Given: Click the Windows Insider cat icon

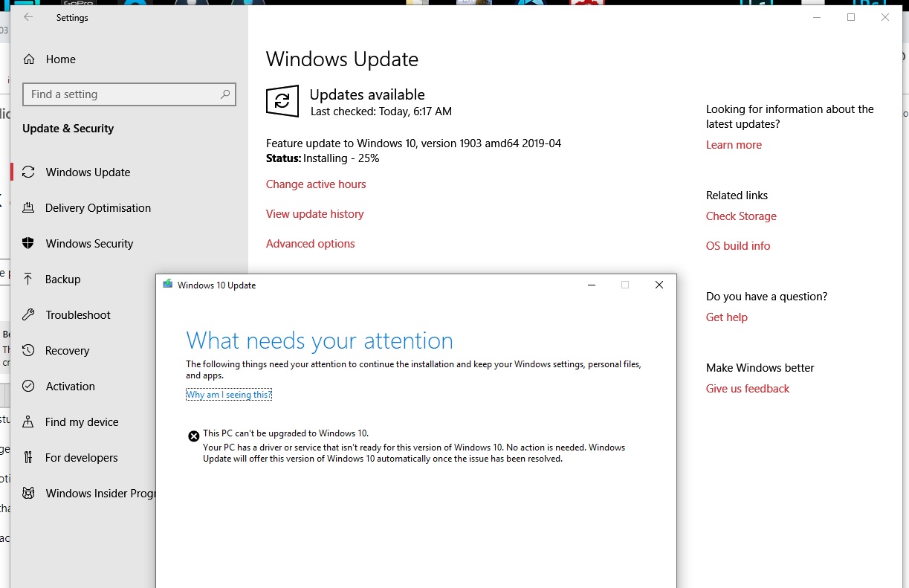Looking at the screenshot, I should click(x=28, y=494).
